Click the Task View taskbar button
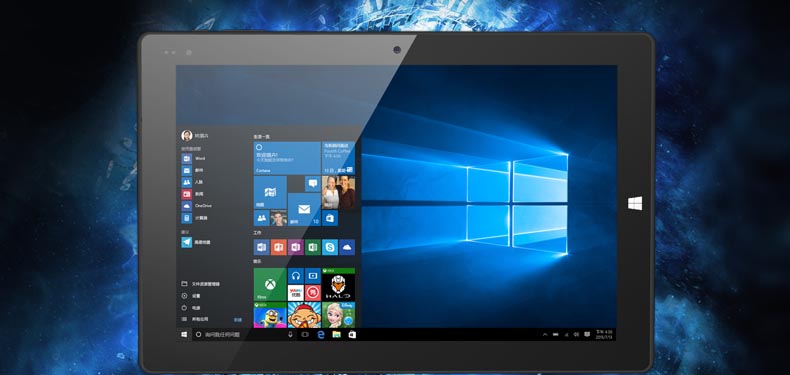The width and height of the screenshot is (790, 375). click(305, 334)
